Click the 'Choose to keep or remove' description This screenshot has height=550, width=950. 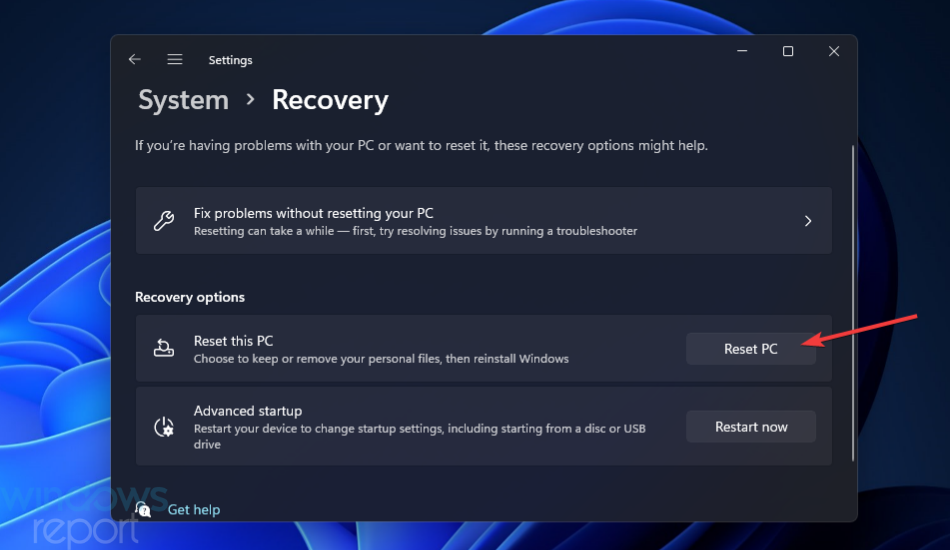(x=381, y=359)
